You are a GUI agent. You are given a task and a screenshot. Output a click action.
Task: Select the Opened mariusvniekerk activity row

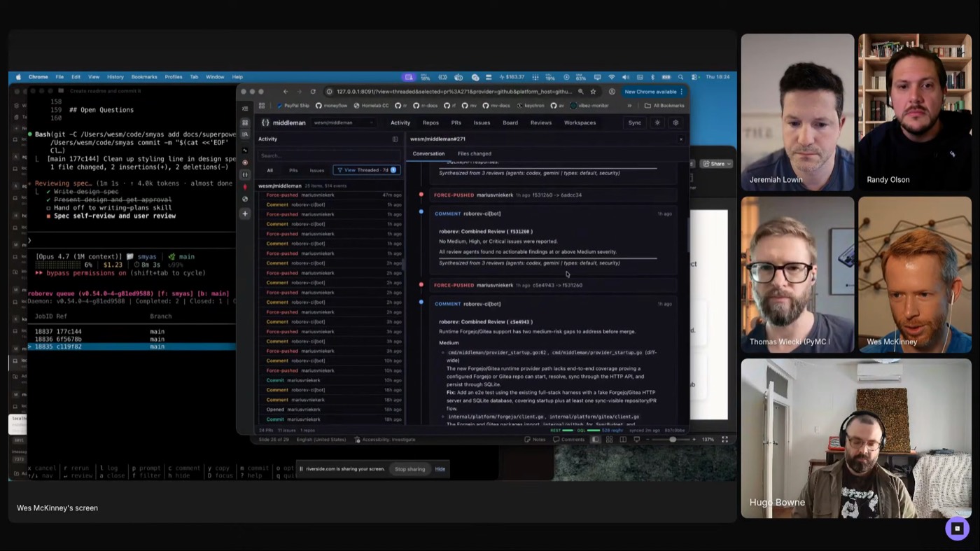tap(330, 410)
